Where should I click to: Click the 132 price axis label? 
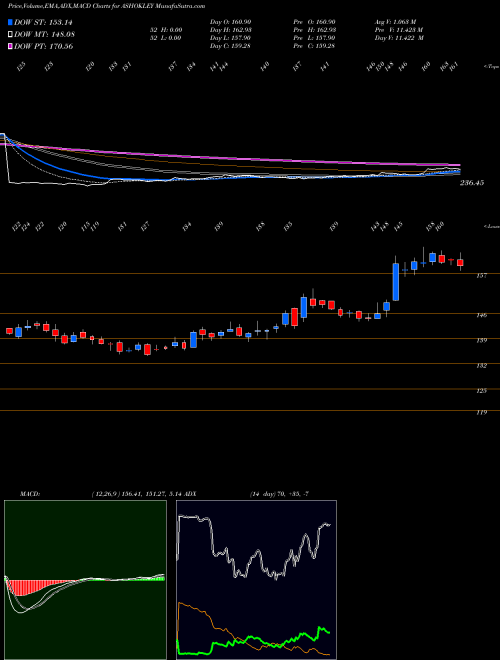pyautogui.click(x=482, y=365)
